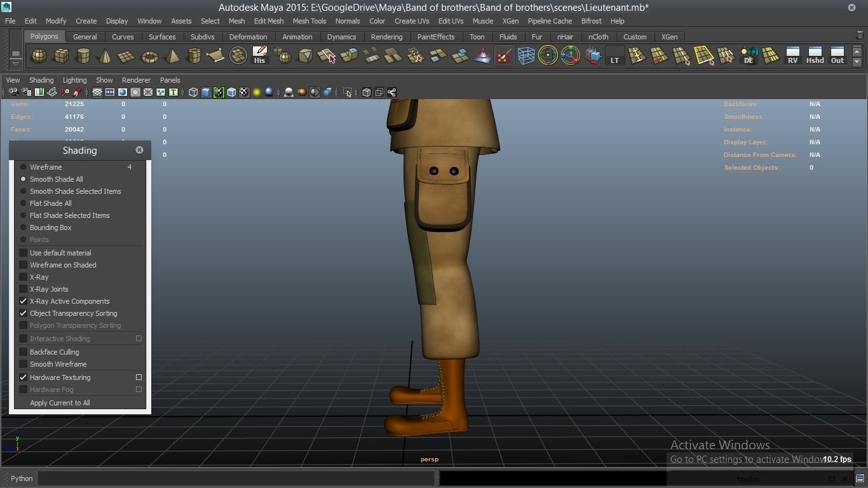The width and height of the screenshot is (868, 488).
Task: Click the smooth shade blue cube icon
Action: (206, 92)
